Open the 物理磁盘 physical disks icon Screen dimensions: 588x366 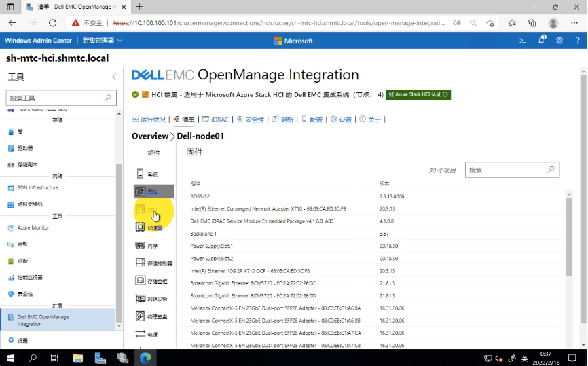[140, 316]
